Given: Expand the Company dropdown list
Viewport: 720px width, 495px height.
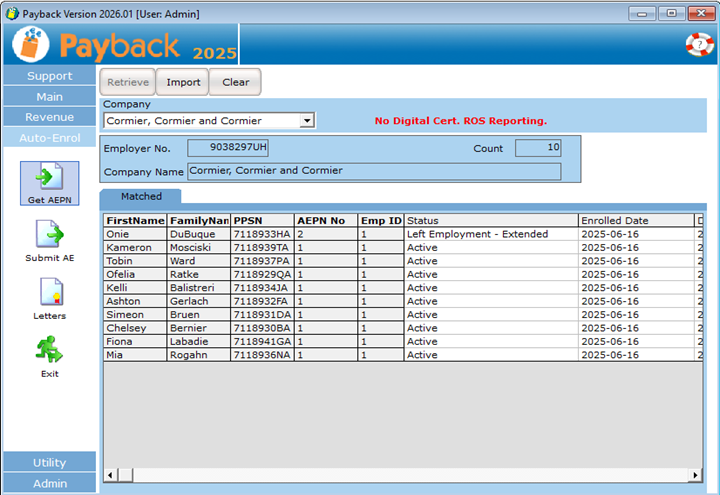Looking at the screenshot, I should 307,121.
